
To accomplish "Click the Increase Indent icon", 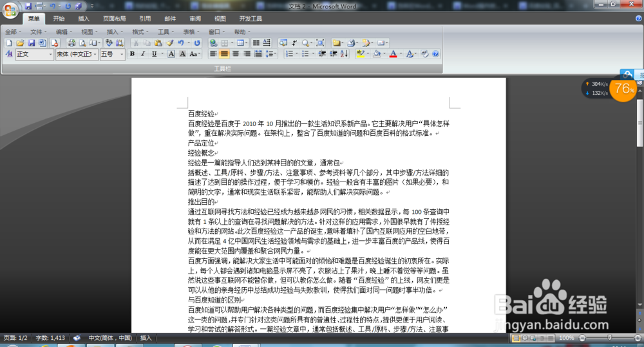I will tap(334, 54).
